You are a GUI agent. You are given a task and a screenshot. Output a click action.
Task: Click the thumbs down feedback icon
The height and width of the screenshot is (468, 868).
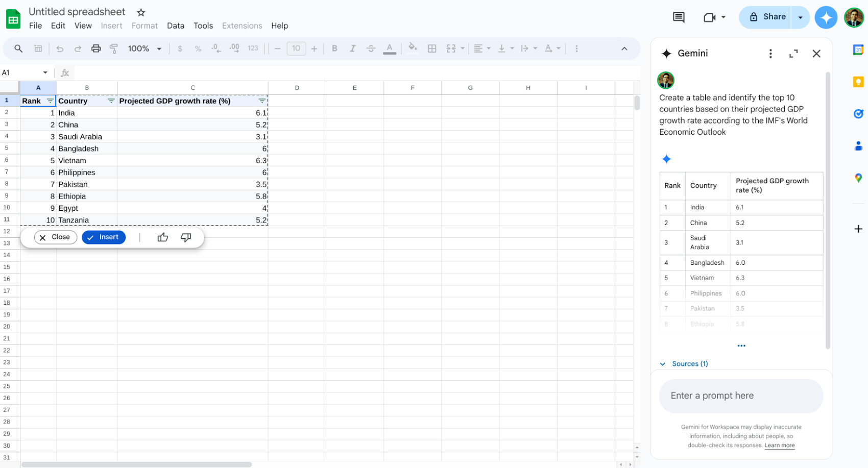click(x=186, y=237)
